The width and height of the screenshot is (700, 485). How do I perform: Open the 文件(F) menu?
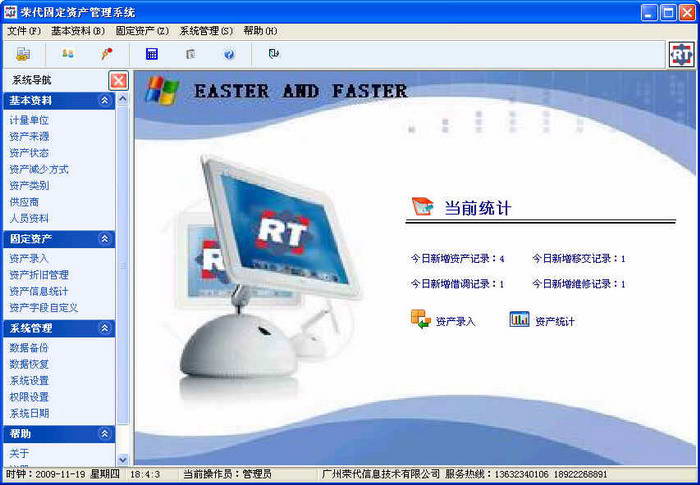tap(24, 31)
